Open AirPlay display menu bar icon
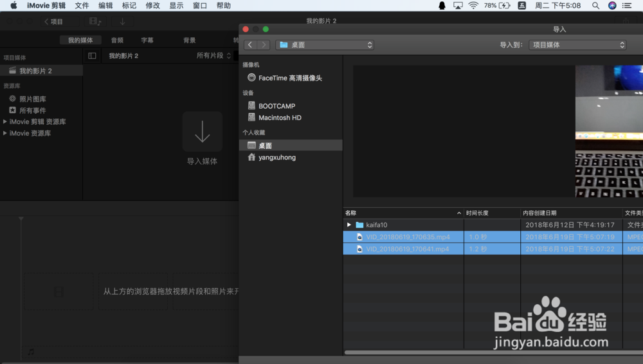 point(458,5)
